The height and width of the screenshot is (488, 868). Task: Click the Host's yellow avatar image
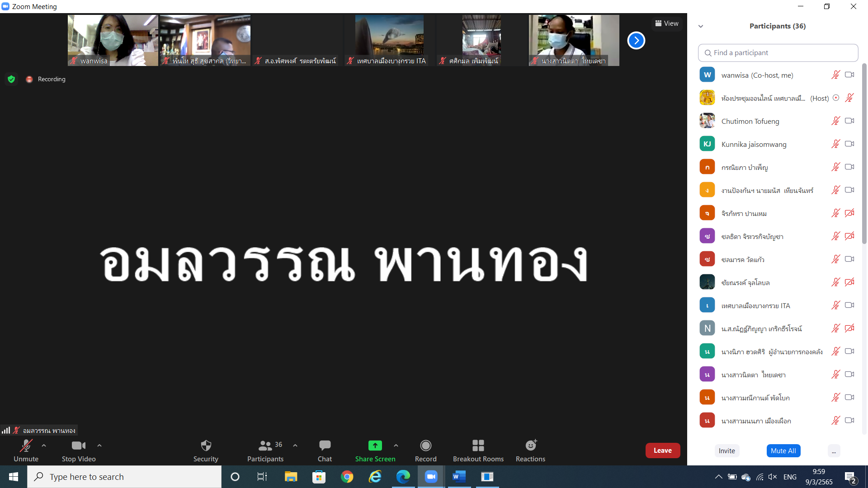[707, 98]
